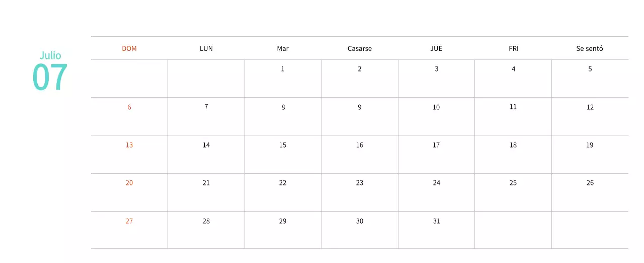
Task: Select red Sunday date 13
Action: coord(129,145)
